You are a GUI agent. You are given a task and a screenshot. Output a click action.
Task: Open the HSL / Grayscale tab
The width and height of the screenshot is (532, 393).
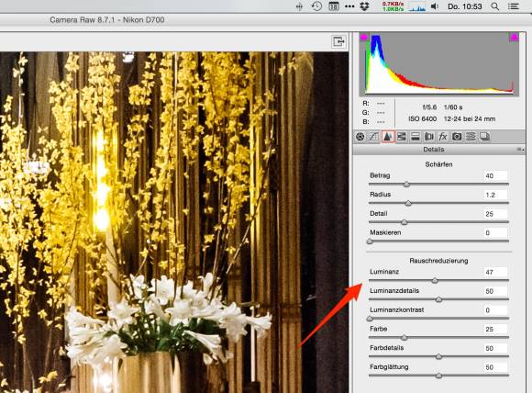tap(402, 137)
